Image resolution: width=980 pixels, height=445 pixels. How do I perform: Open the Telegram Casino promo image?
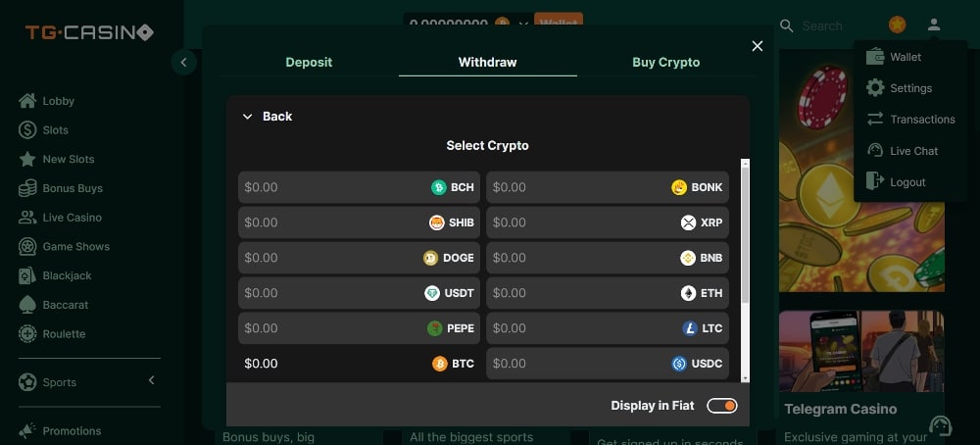coord(861,351)
